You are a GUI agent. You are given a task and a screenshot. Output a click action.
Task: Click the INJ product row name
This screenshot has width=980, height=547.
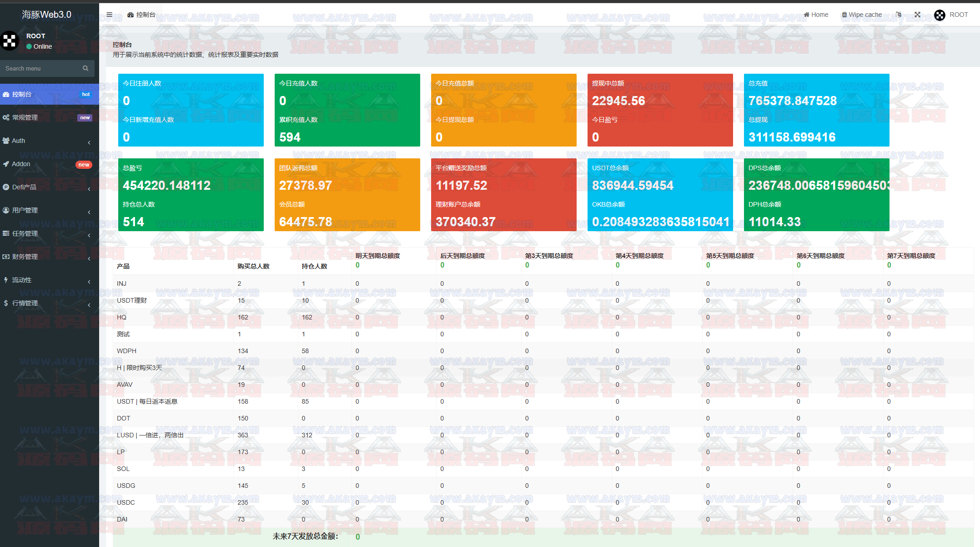(121, 284)
